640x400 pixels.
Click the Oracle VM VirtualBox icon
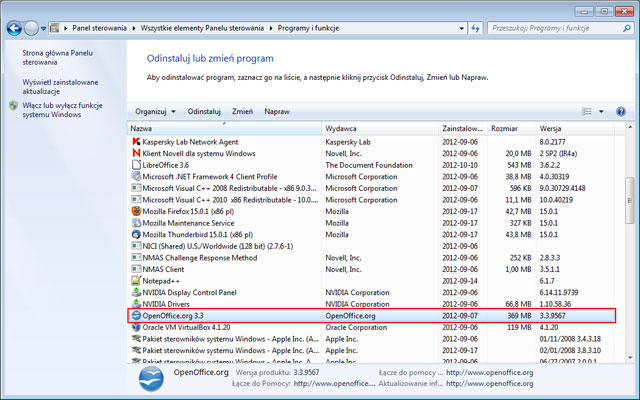tap(136, 326)
